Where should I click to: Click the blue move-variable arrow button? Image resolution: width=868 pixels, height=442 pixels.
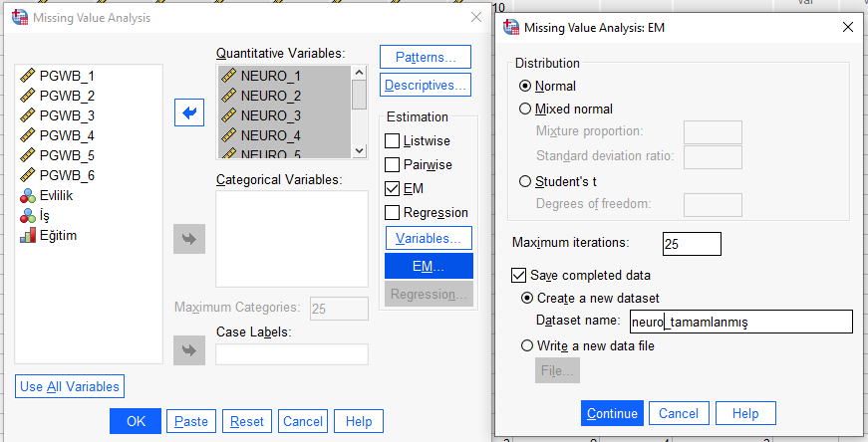click(x=189, y=112)
